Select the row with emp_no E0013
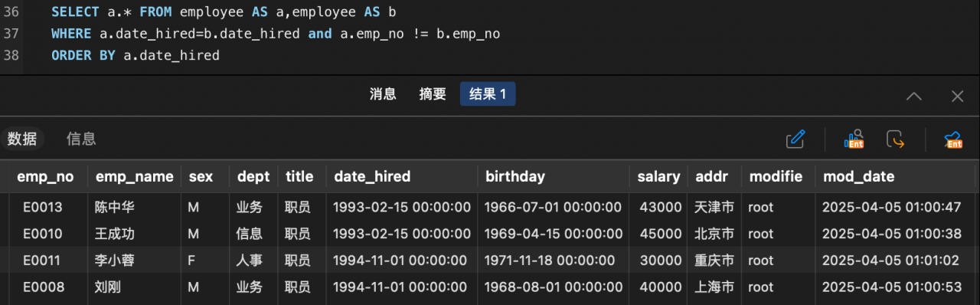The width and height of the screenshot is (980, 305). (490, 207)
